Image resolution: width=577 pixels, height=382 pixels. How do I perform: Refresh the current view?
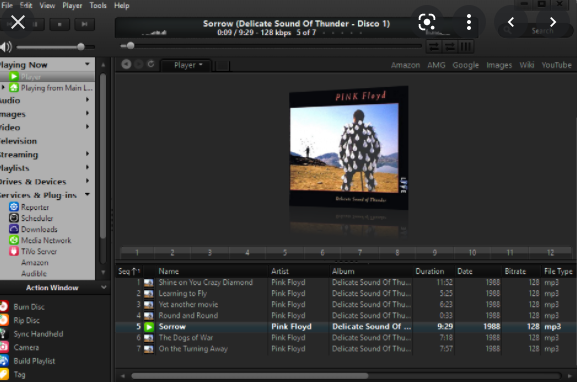coord(151,64)
